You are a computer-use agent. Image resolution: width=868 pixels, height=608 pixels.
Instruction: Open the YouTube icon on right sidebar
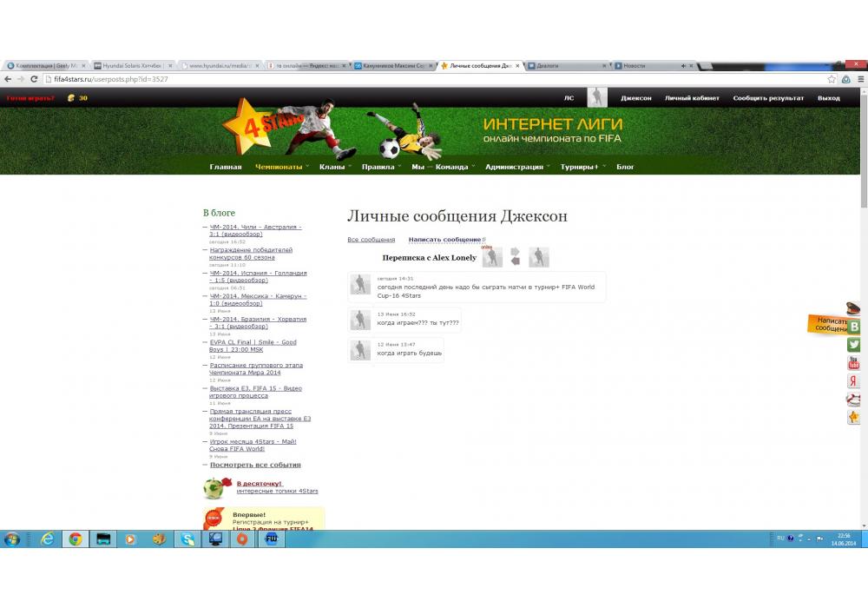coord(854,363)
